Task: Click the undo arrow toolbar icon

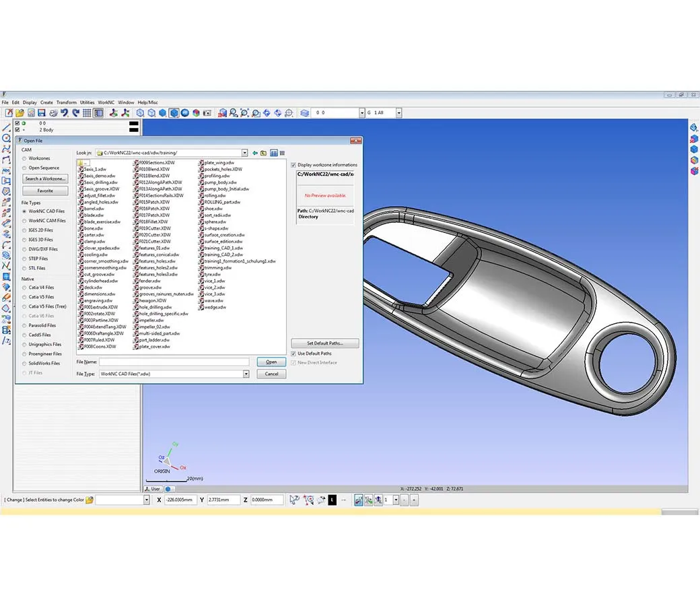Action: 65,113
